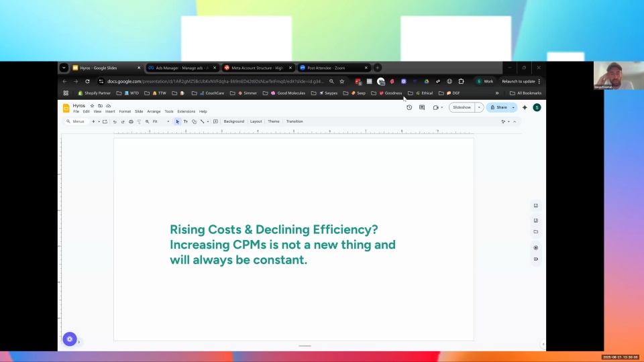The image size is (644, 362).
Task: Open the File menu
Action: [76, 112]
